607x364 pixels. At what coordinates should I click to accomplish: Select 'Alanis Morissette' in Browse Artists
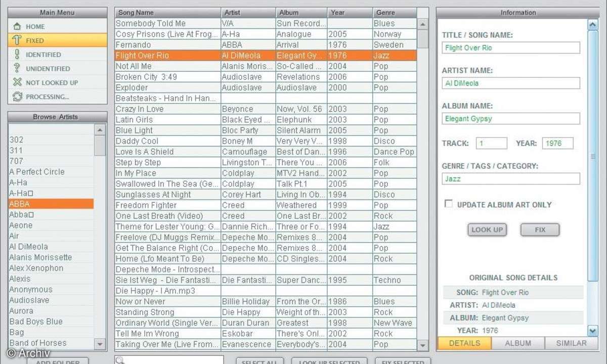pos(51,257)
